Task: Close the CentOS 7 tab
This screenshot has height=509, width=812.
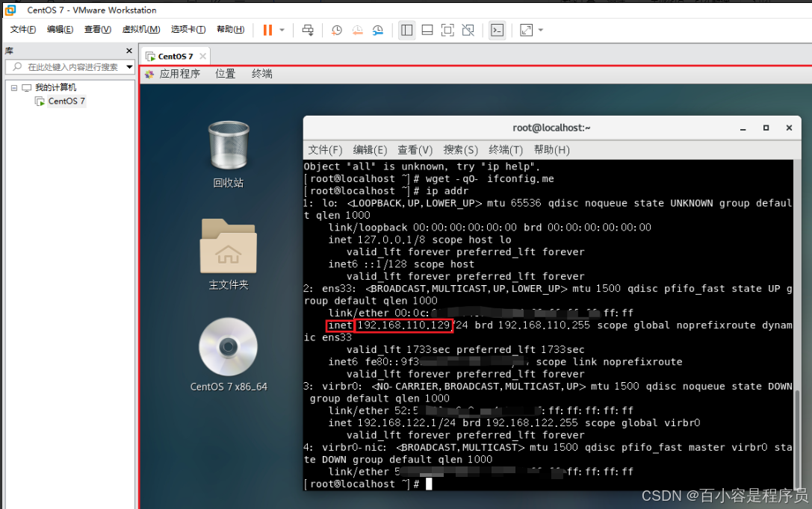Action: 202,57
